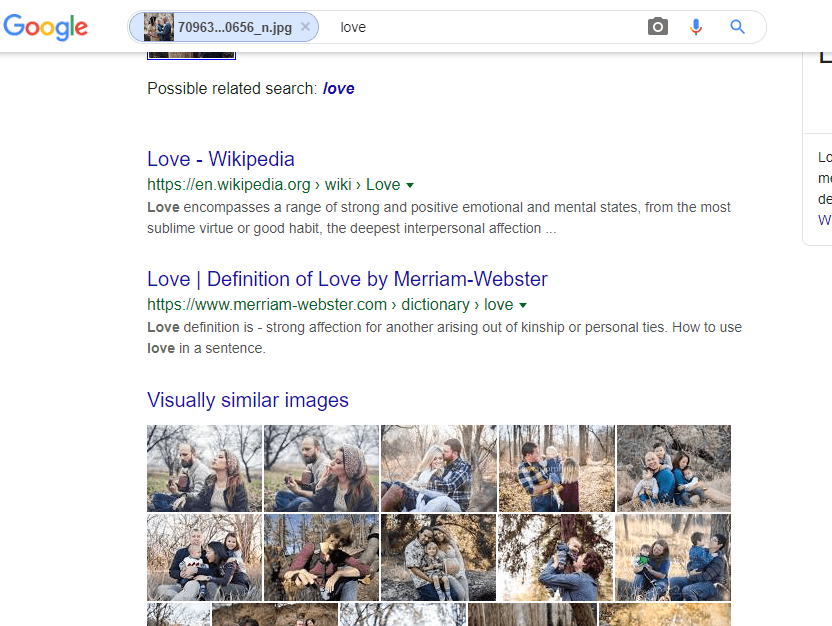The image size is (832, 626).
Task: Go to Google home via logo
Action: (45, 27)
